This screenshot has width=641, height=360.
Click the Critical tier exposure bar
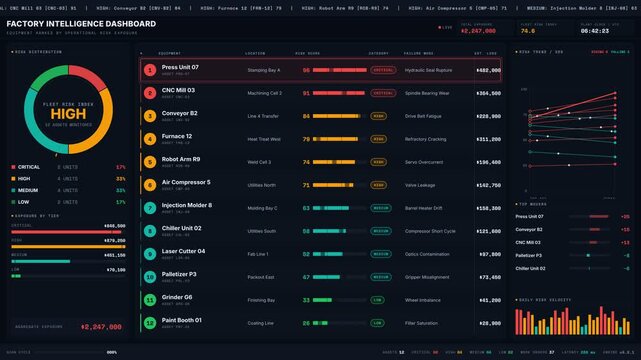point(68,232)
